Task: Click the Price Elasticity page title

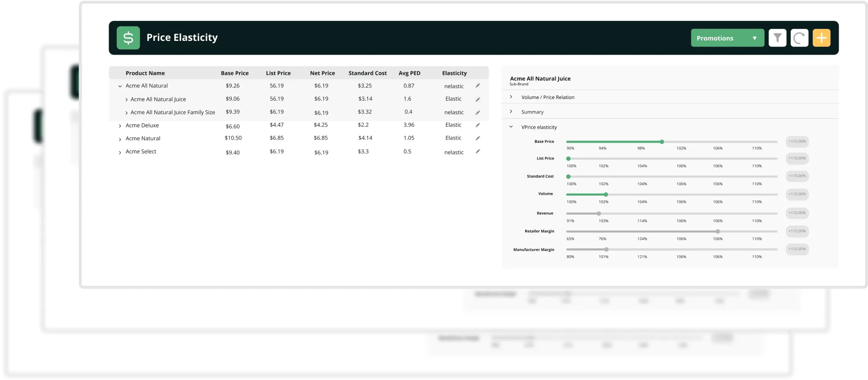Action: 182,37
